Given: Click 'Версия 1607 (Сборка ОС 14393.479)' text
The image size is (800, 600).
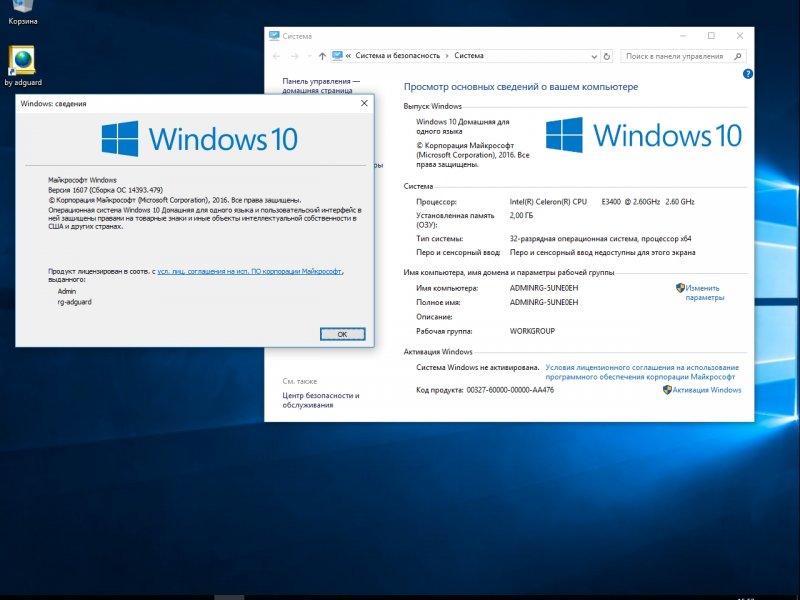Looking at the screenshot, I should pyautogui.click(x=106, y=190).
